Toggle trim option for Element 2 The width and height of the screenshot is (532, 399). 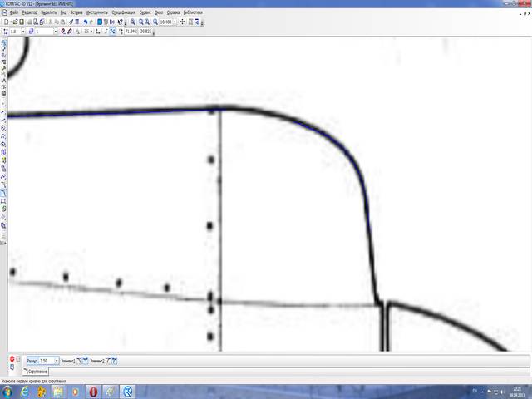[x=113, y=361]
